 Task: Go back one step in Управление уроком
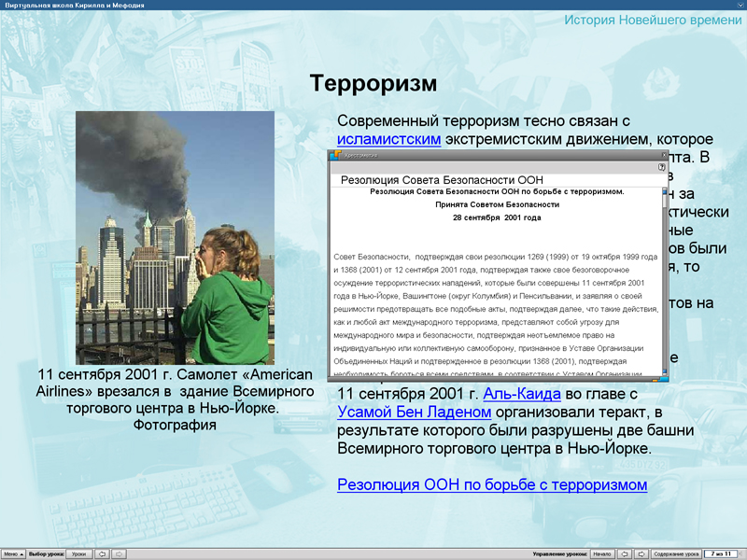[x=627, y=552]
